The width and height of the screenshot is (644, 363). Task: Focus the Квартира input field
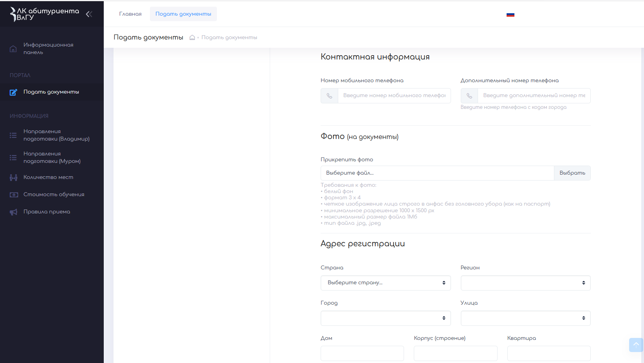pyautogui.click(x=549, y=353)
